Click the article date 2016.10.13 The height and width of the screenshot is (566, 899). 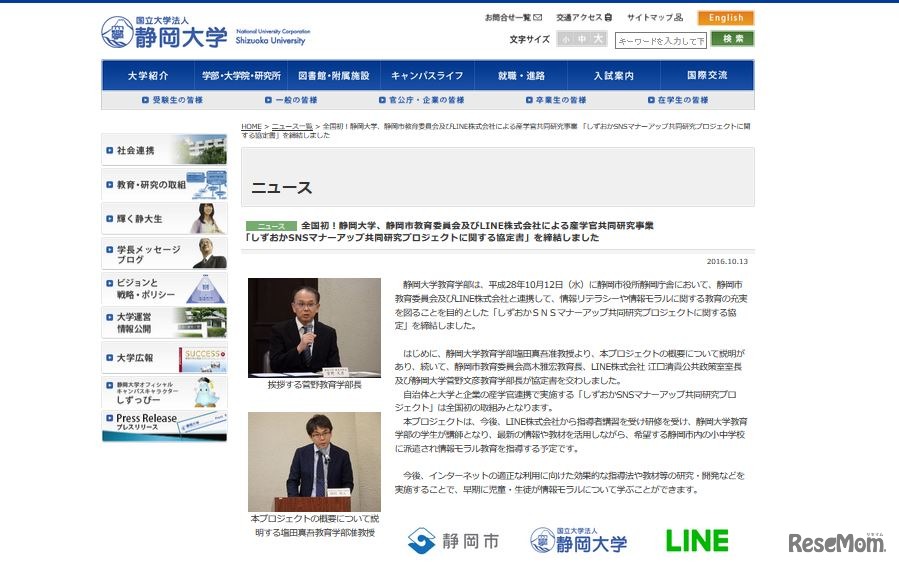[727, 261]
